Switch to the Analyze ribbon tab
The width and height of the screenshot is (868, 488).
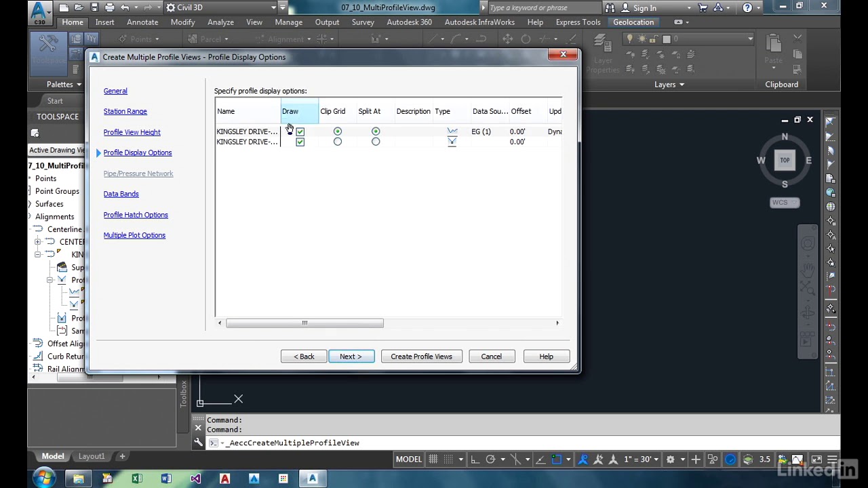click(220, 22)
